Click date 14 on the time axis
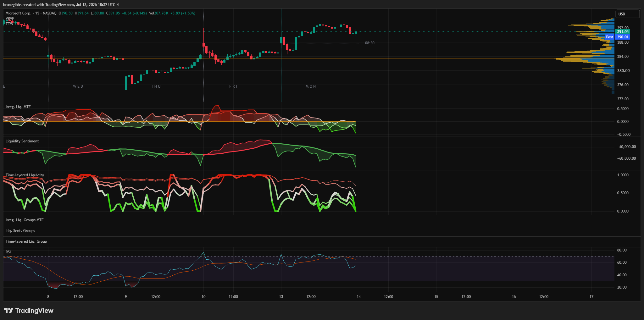Image resolution: width=644 pixels, height=320 pixels. 359,297
